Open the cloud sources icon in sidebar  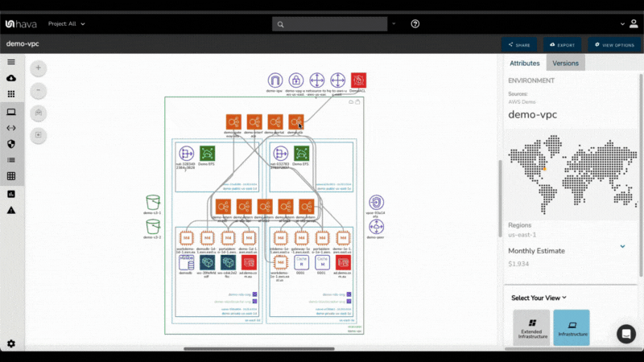tap(11, 78)
